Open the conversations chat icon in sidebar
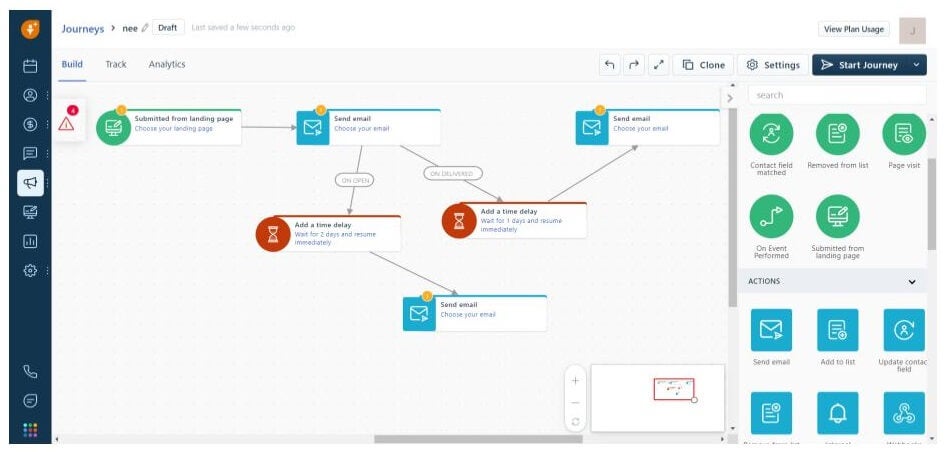 [30, 153]
